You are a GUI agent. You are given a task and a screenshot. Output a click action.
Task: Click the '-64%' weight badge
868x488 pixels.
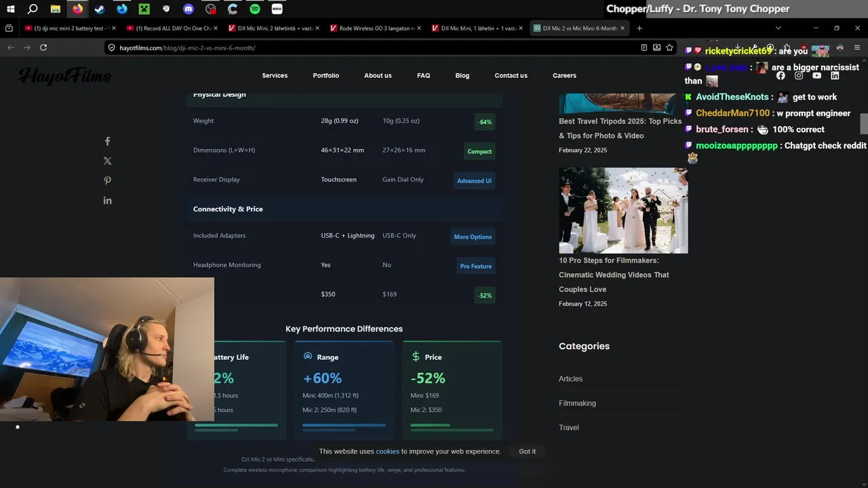point(485,122)
